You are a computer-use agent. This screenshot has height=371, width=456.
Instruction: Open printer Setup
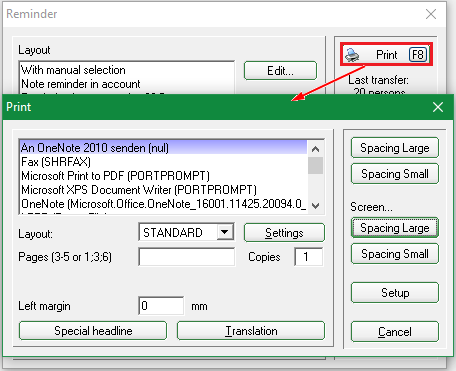tap(395, 293)
